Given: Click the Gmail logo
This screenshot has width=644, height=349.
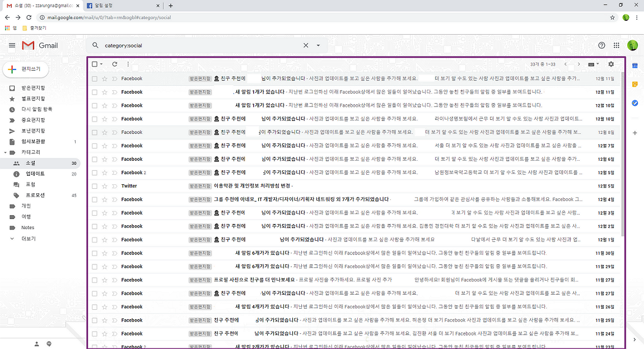Looking at the screenshot, I should click(40, 45).
